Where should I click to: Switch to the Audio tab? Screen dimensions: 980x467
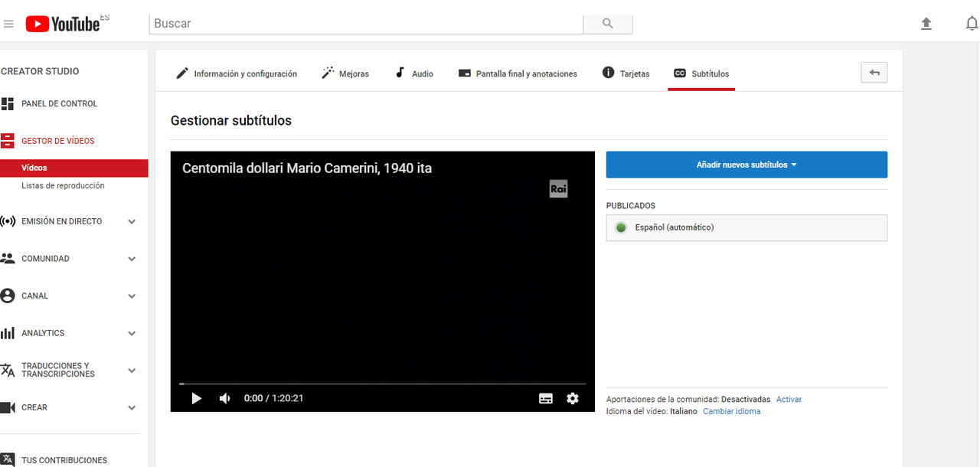[x=414, y=73]
